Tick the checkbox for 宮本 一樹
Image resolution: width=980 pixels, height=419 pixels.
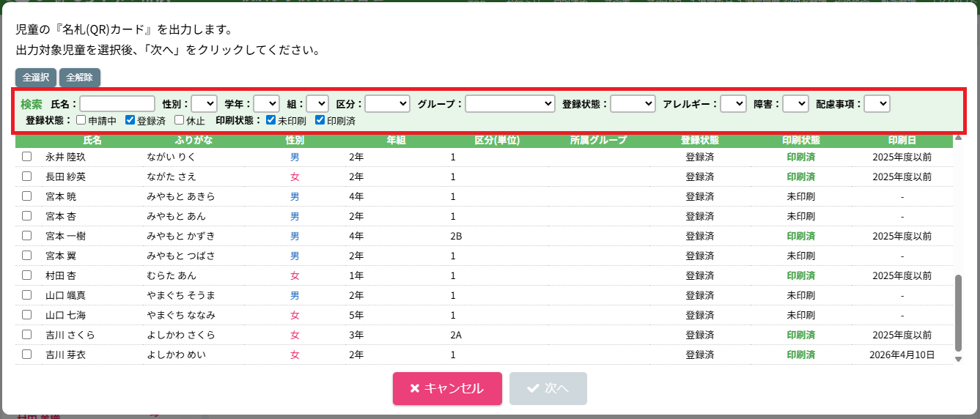click(27, 236)
